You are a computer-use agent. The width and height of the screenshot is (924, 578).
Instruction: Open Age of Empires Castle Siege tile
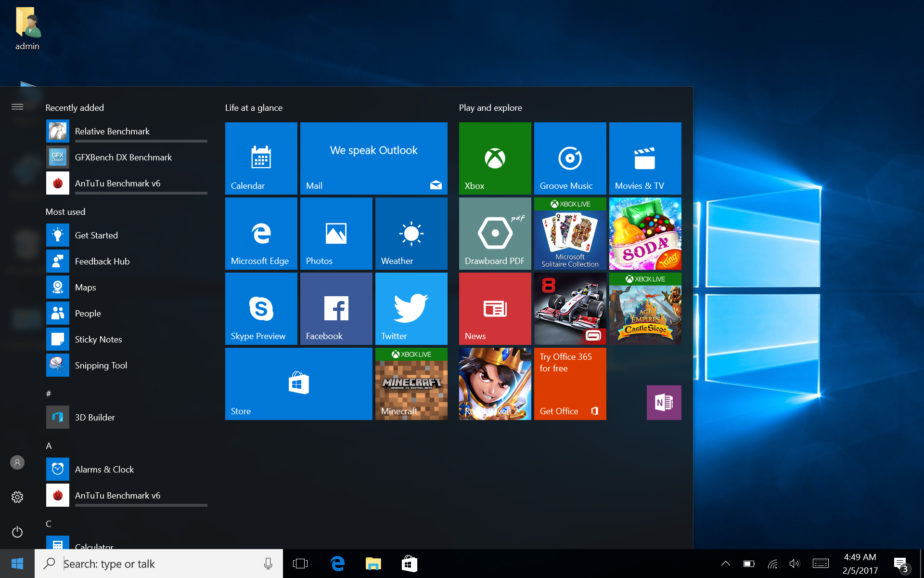pyautogui.click(x=645, y=309)
